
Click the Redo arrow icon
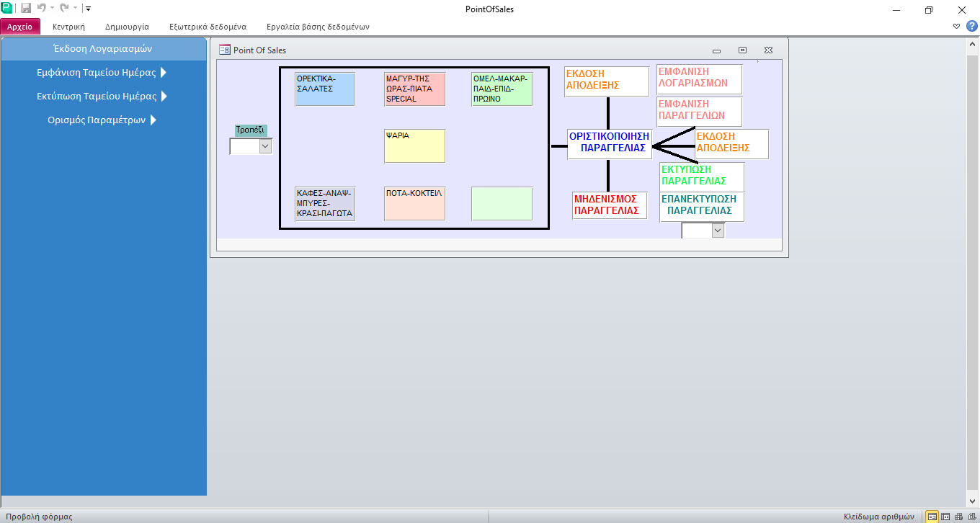click(x=64, y=9)
